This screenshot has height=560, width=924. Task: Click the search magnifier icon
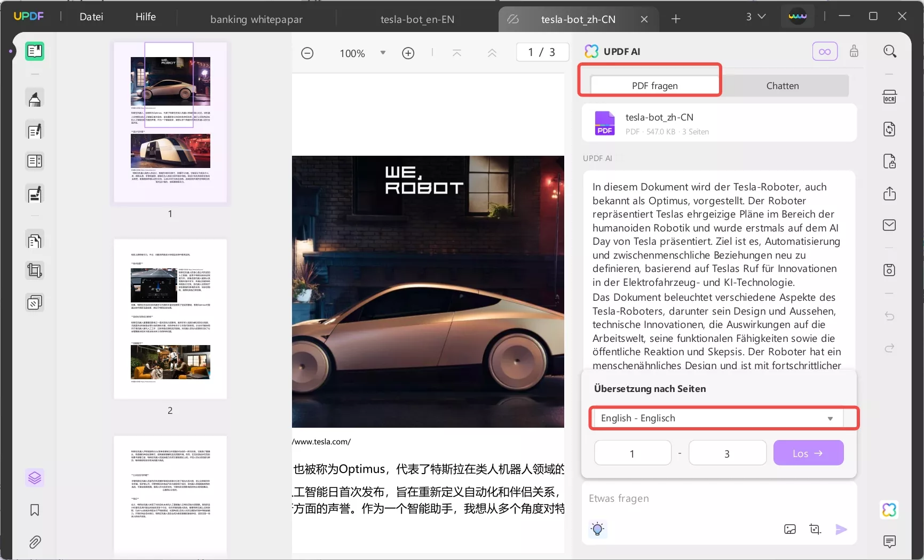click(889, 51)
